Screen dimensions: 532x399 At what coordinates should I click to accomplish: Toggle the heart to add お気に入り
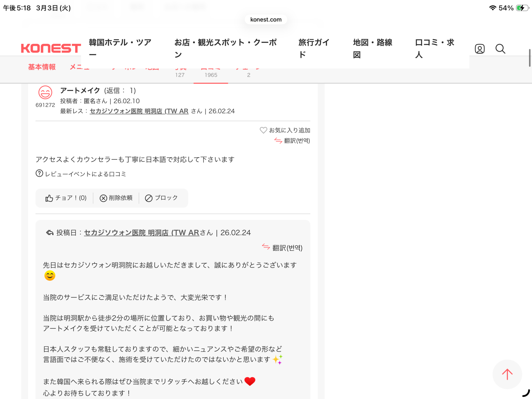[263, 130]
